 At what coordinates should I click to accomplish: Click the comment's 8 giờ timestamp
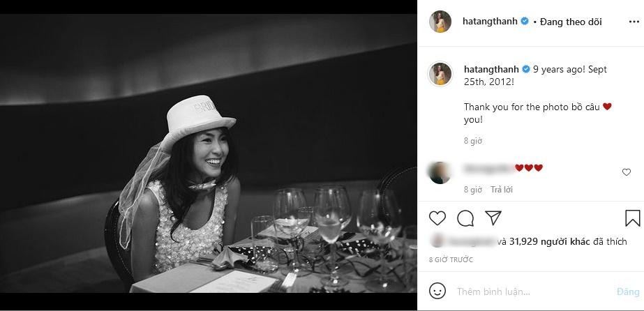click(x=473, y=190)
